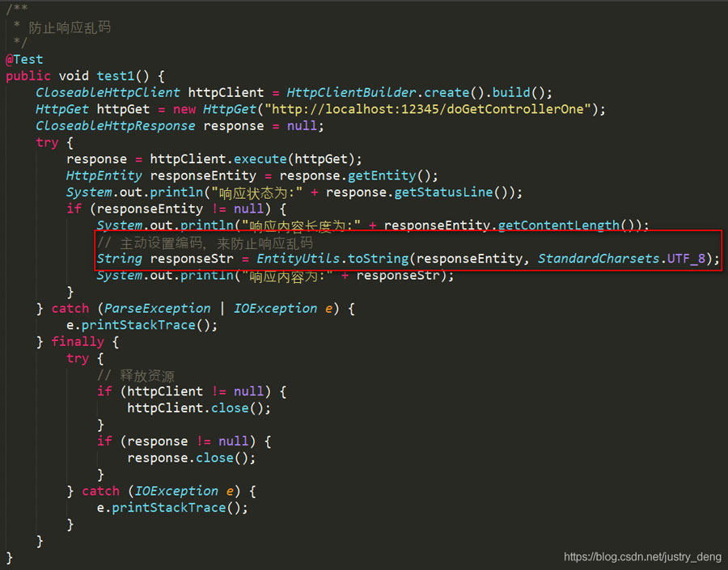This screenshot has width=728, height=570.
Task: Click the EntityUtils class name
Action: click(298, 259)
